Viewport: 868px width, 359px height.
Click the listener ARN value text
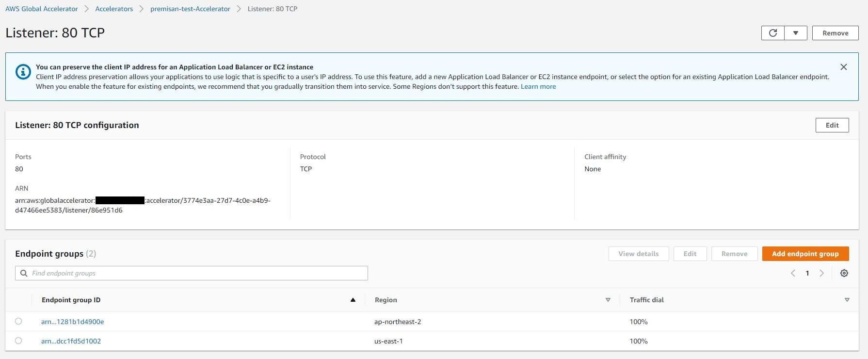(x=143, y=205)
